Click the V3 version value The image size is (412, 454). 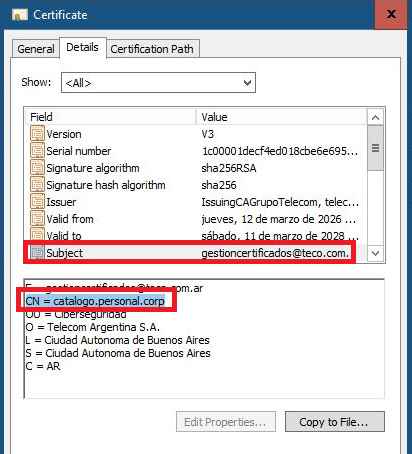tap(207, 134)
